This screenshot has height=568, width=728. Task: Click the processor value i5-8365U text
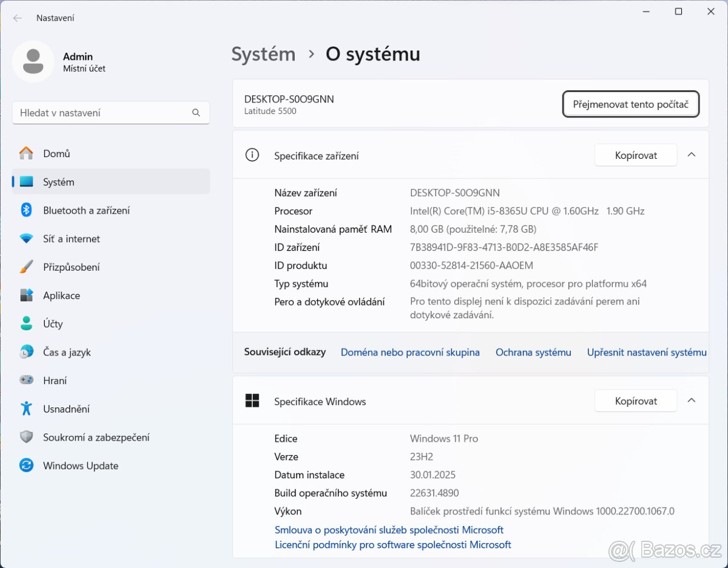(x=527, y=211)
